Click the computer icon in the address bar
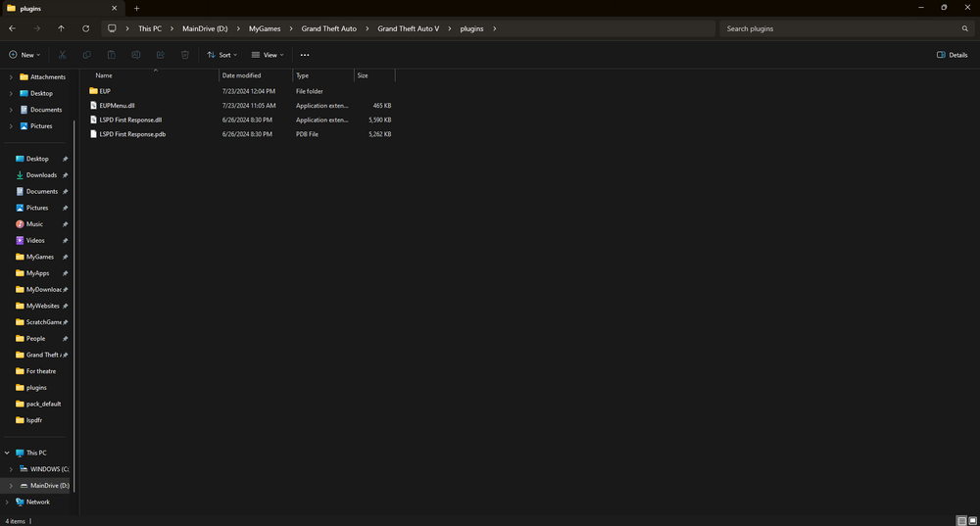Screen dimensions: 980x526 tap(112, 28)
